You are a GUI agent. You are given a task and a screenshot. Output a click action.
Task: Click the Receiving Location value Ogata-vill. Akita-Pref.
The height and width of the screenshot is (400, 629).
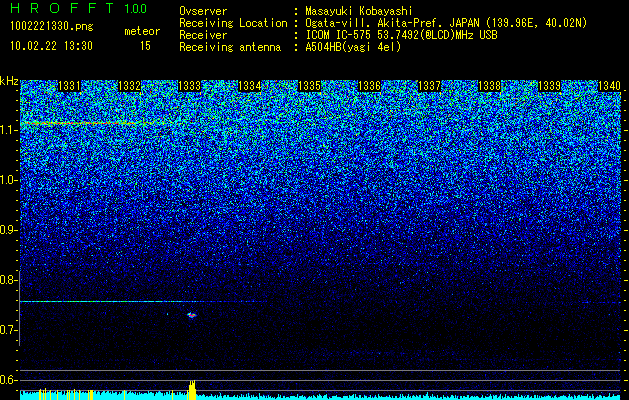coord(373,23)
